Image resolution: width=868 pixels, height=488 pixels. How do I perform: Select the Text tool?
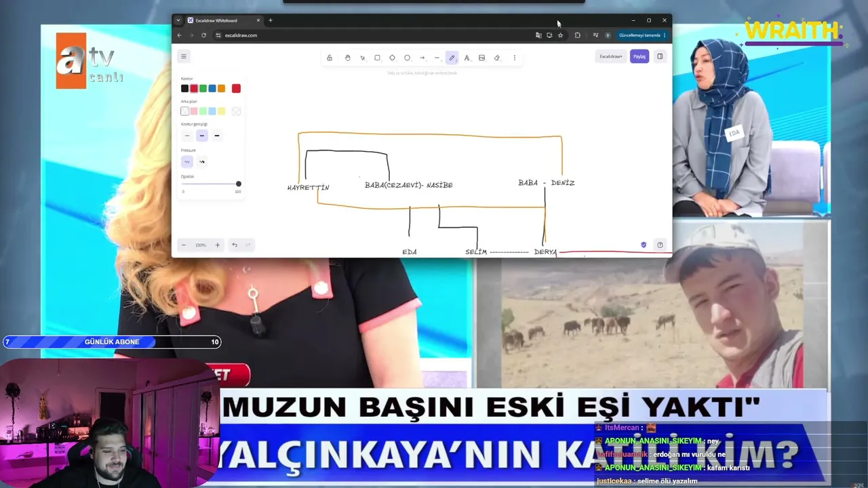coord(467,58)
